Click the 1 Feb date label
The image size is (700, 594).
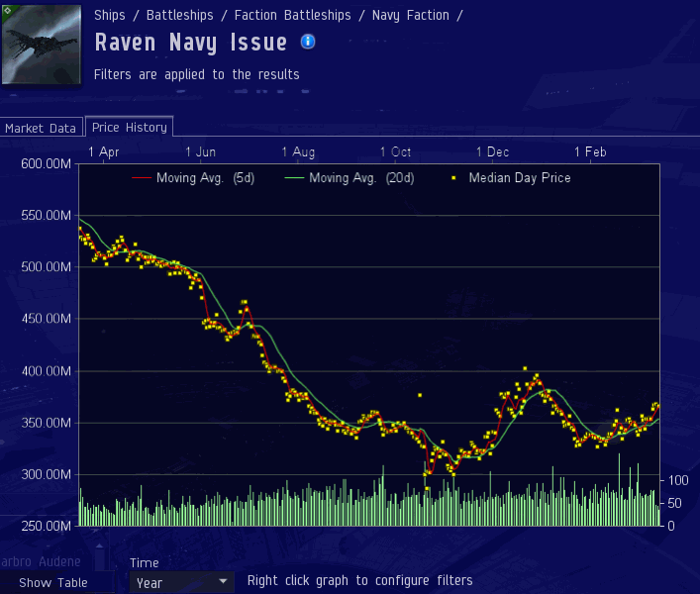click(590, 151)
